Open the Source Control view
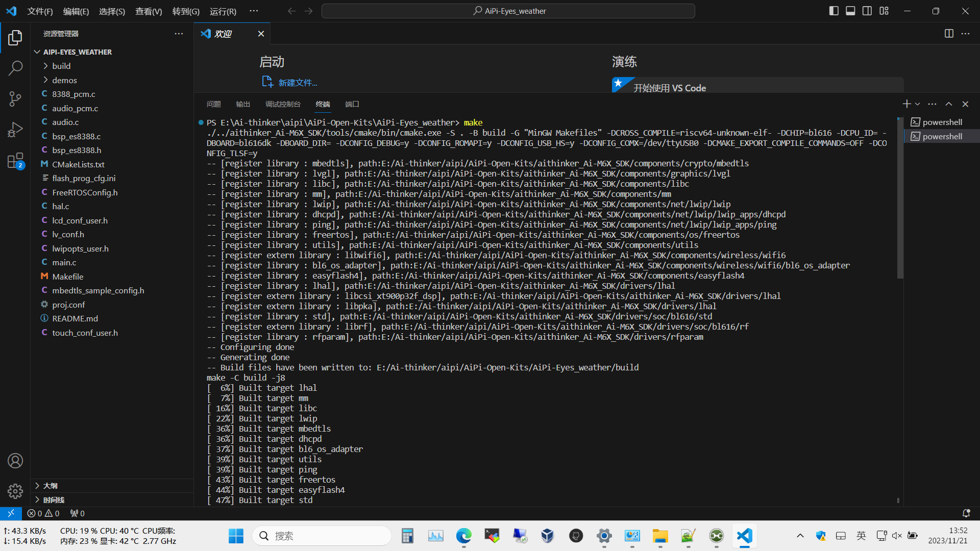 click(15, 98)
